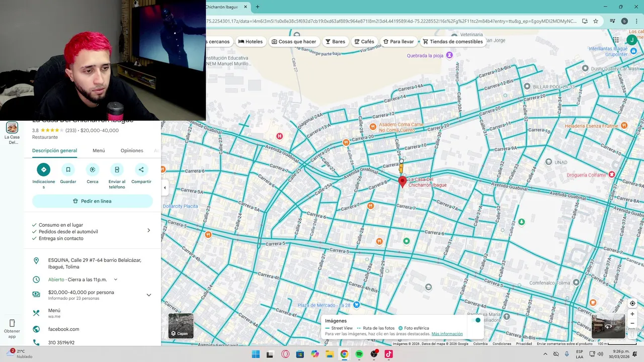Switch to the Opiniones tab
The image size is (644, 362).
click(132, 150)
